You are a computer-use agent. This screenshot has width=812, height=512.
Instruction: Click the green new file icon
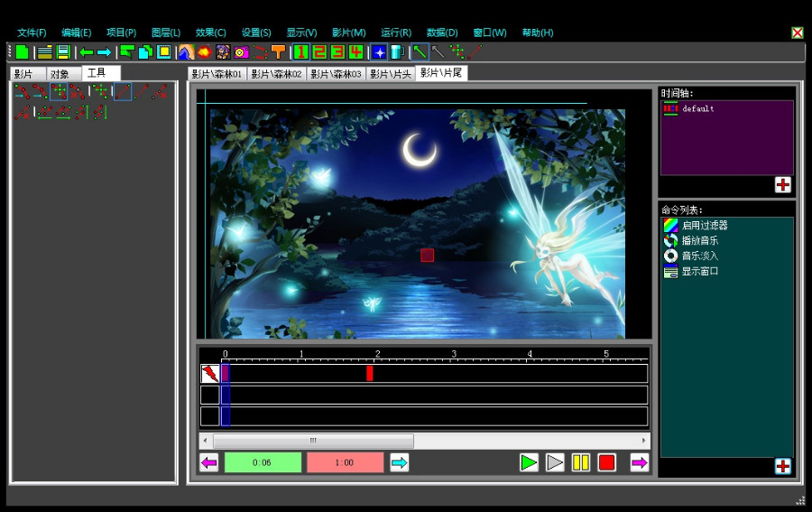22,52
